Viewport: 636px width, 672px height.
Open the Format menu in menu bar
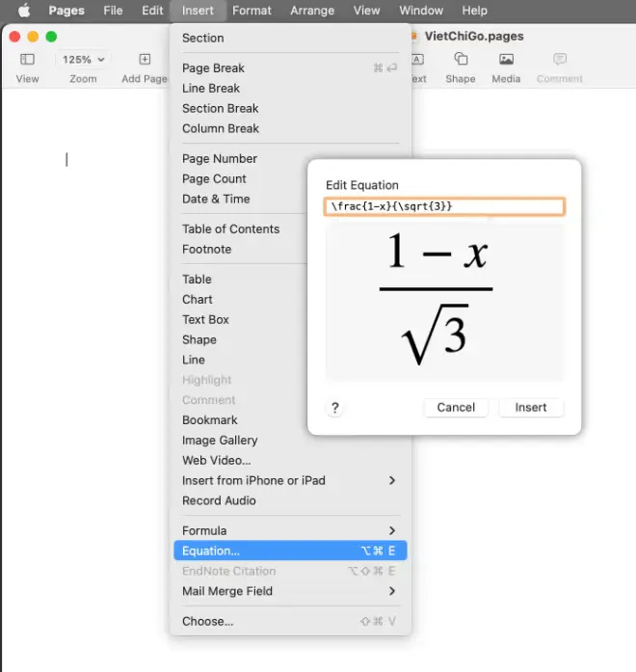coord(252,11)
